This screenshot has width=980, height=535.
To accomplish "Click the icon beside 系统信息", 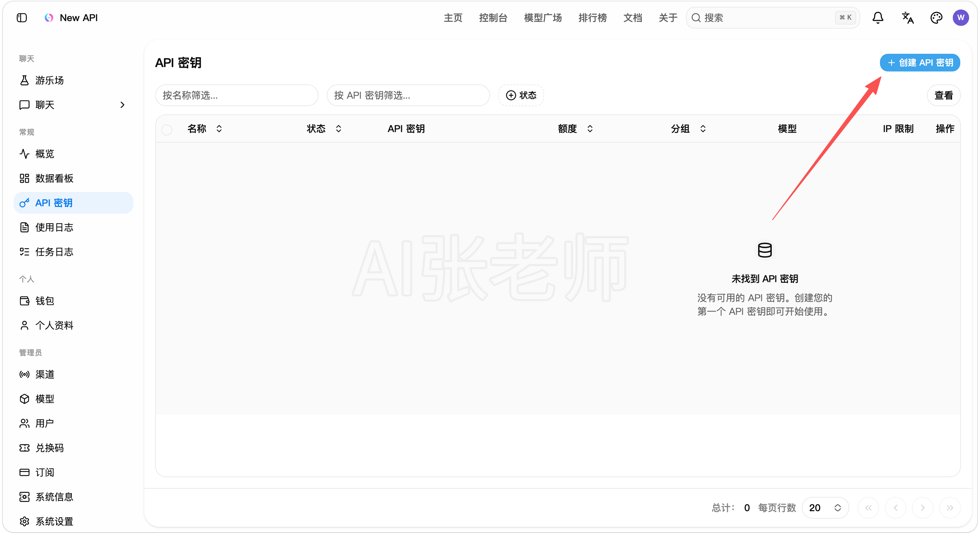I will (x=24, y=497).
